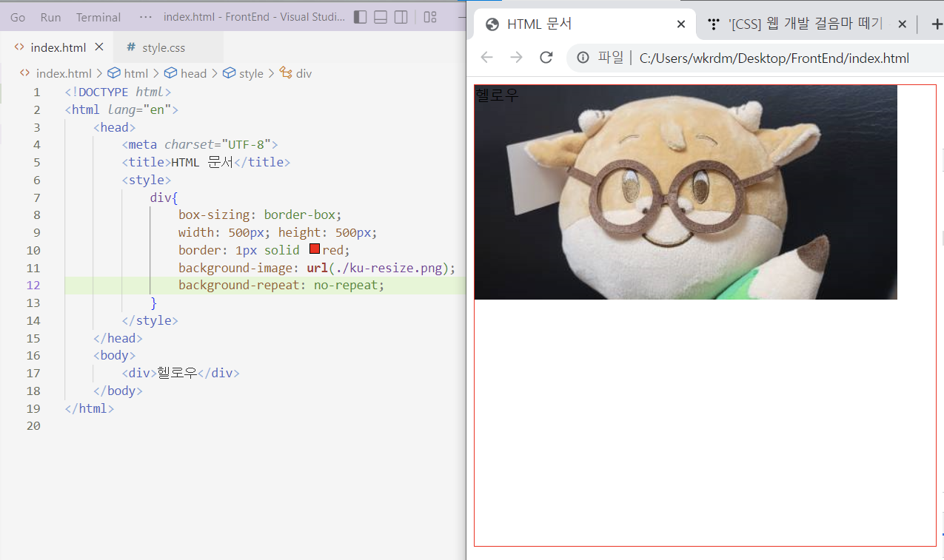Click 'box-sizing: border-box;' code line

pyautogui.click(x=260, y=215)
